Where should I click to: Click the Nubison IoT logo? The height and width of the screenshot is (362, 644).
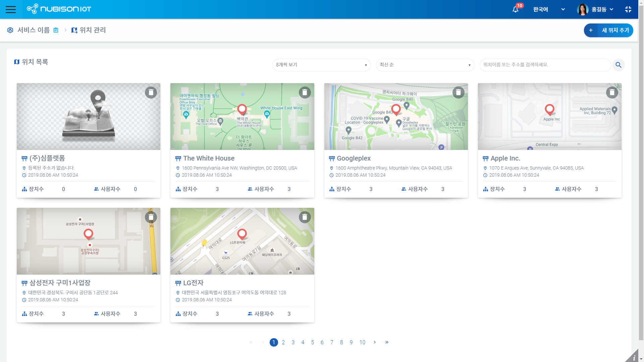click(59, 9)
